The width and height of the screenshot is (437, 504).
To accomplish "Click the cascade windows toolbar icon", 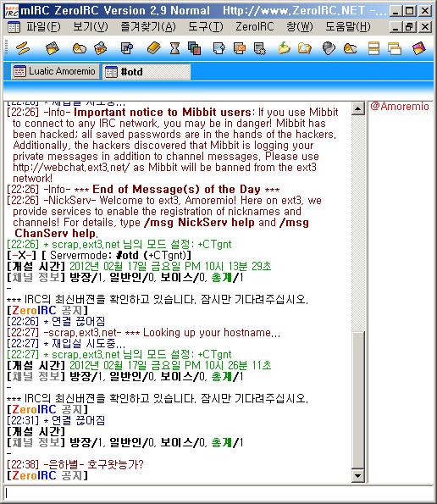I will (x=395, y=48).
